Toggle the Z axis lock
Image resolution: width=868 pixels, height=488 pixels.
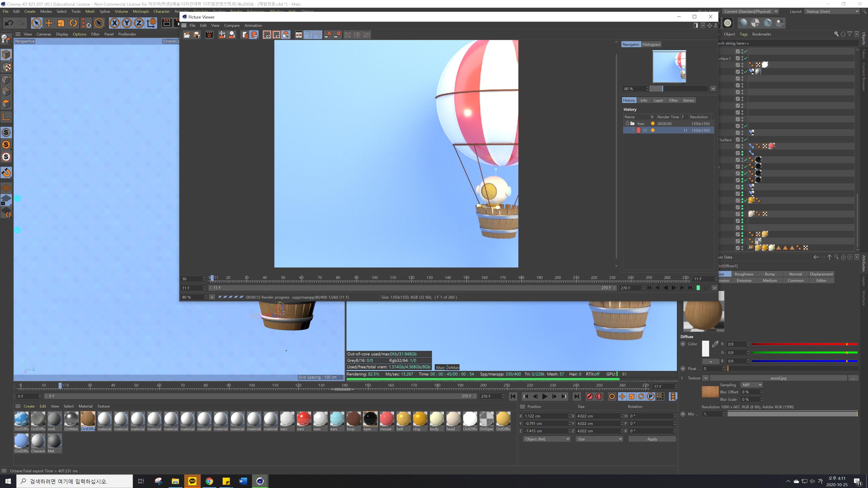139,23
